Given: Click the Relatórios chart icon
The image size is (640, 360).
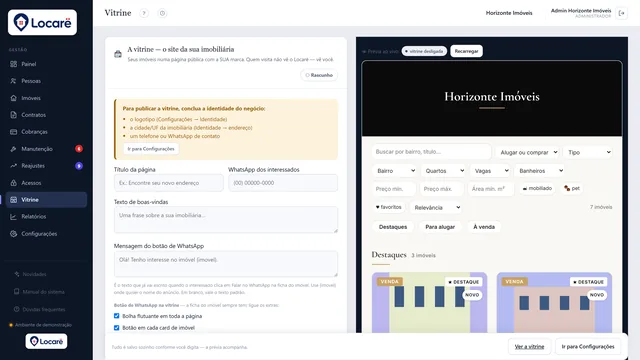Looking at the screenshot, I should 13,217.
